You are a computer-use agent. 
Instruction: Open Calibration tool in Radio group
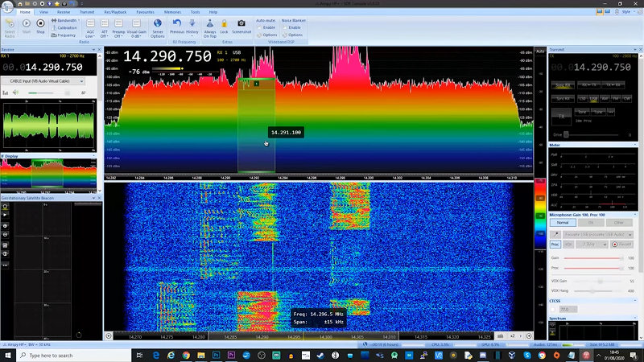point(66,28)
